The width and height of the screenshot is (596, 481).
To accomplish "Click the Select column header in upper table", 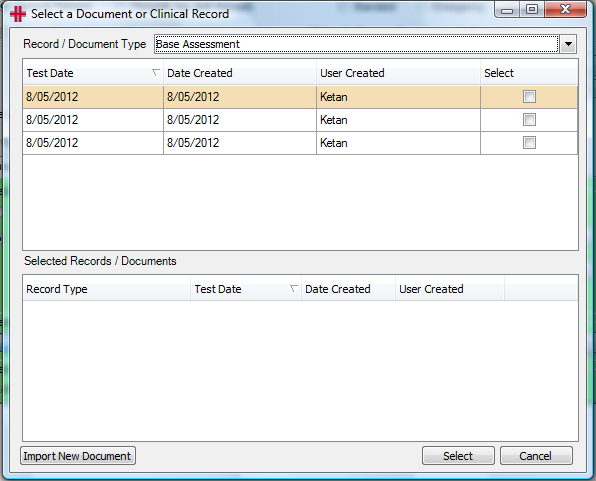I will click(529, 73).
